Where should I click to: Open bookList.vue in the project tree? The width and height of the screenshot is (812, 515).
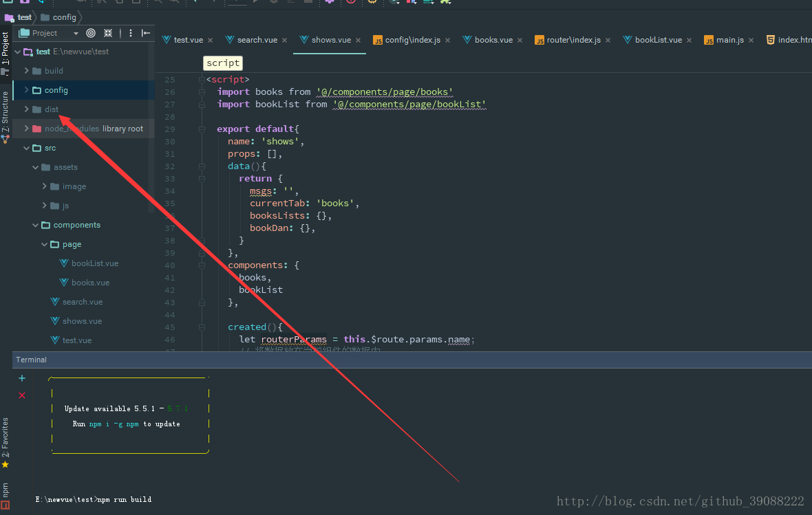point(94,263)
